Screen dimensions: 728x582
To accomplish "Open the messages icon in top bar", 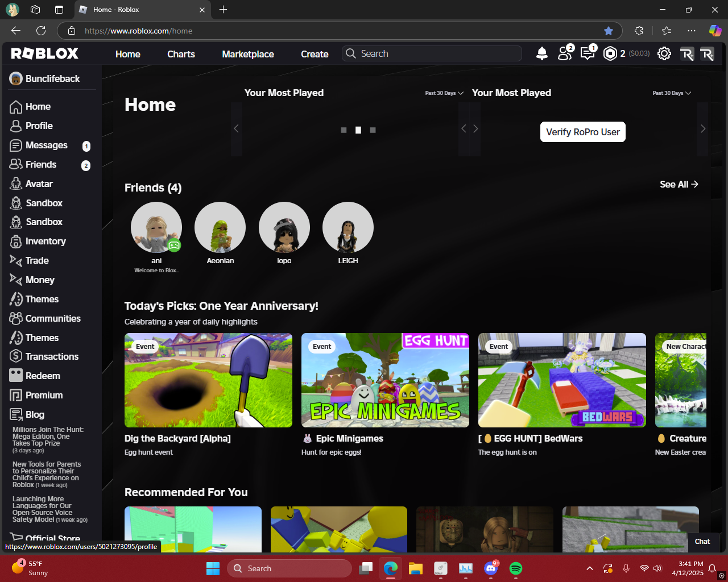I will [588, 53].
